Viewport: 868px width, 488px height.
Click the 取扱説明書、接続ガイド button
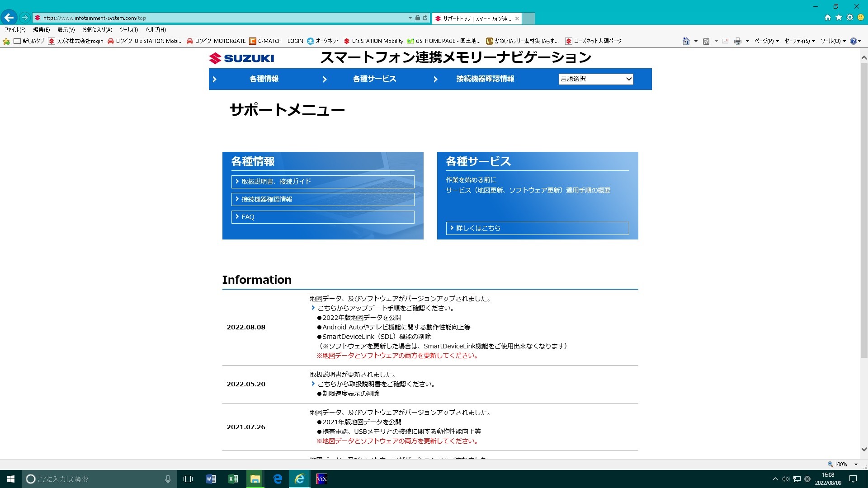323,182
